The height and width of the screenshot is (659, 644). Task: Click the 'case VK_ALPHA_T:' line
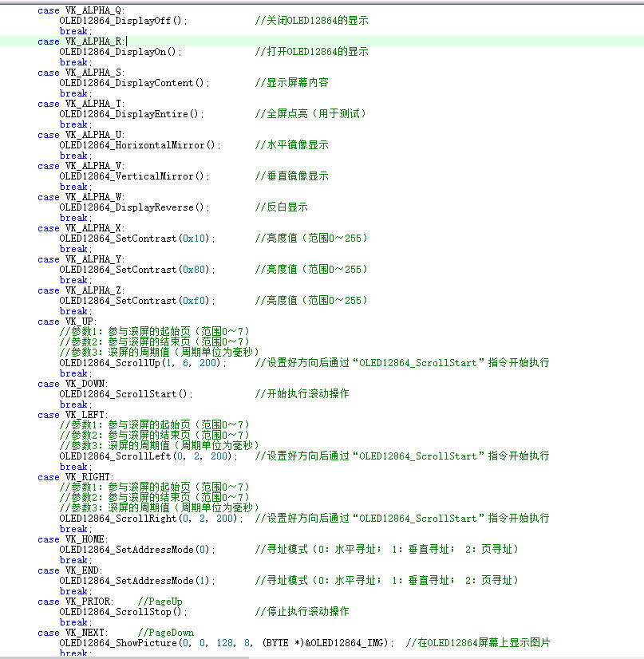[81, 104]
